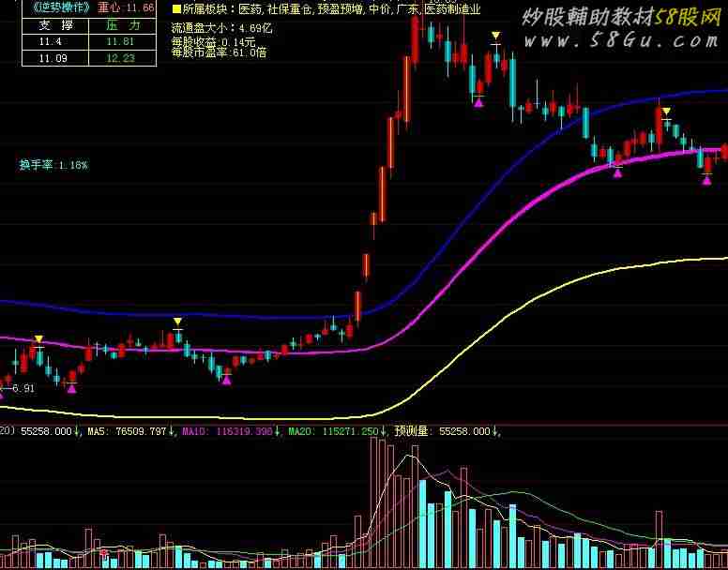Click the 医药制造业 sector label
Viewport: 728px width, 570px height.
pyautogui.click(x=453, y=8)
